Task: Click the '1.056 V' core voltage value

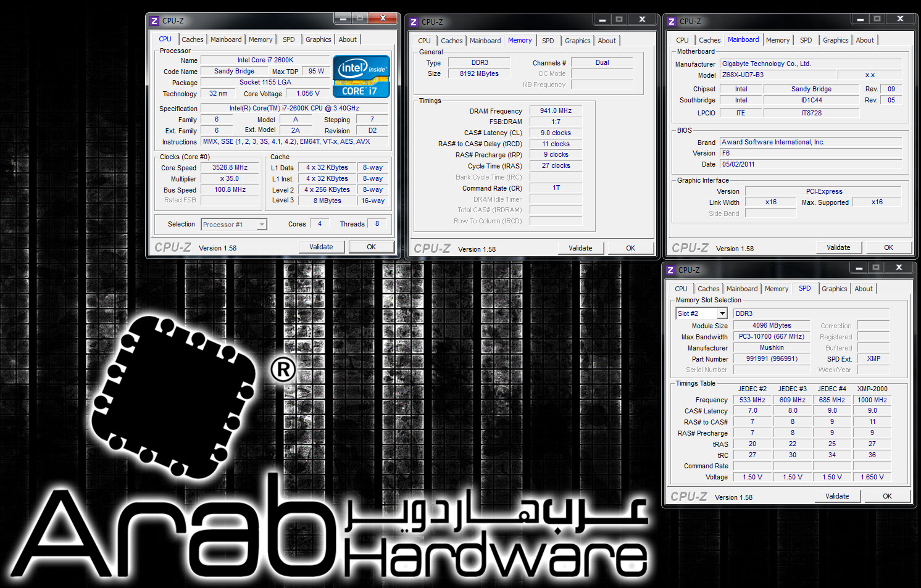Action: (x=308, y=94)
